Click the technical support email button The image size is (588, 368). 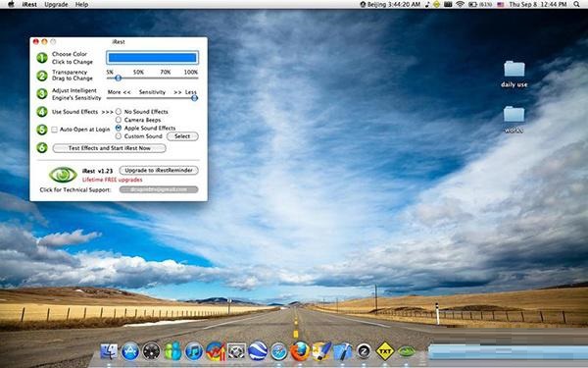point(159,189)
